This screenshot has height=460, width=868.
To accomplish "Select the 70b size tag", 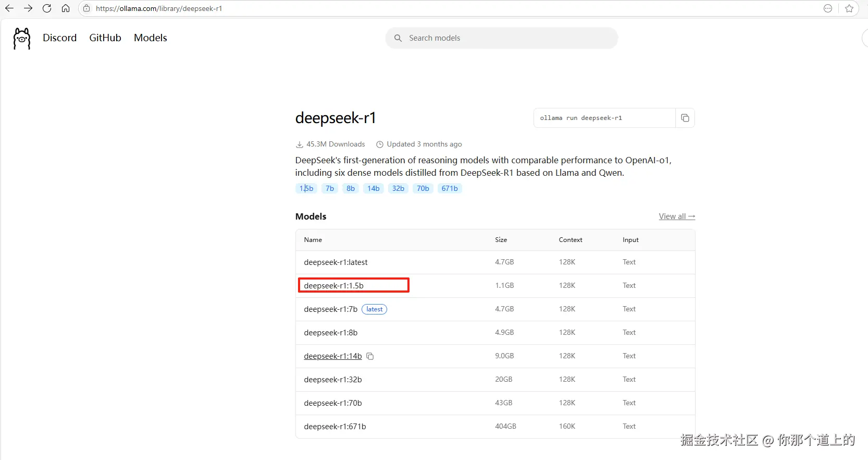I will click(423, 188).
